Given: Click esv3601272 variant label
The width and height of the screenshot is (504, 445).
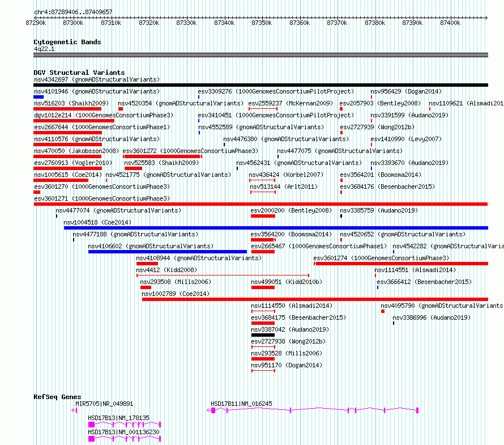Looking at the screenshot, I should click(x=190, y=151).
